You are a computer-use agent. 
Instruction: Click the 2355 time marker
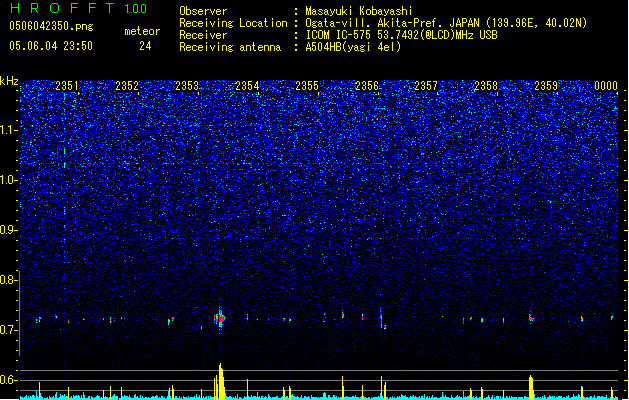click(307, 86)
